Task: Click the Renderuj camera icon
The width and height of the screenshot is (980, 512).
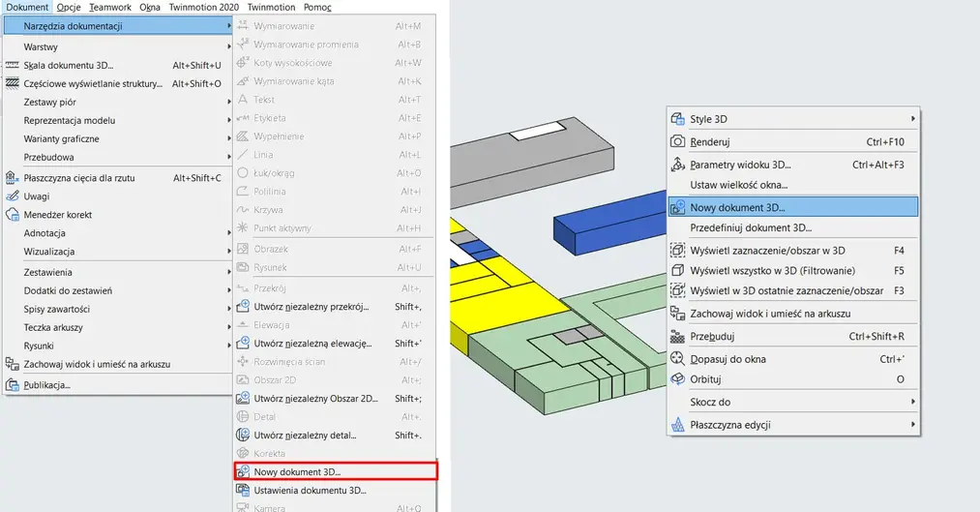Action: point(677,142)
